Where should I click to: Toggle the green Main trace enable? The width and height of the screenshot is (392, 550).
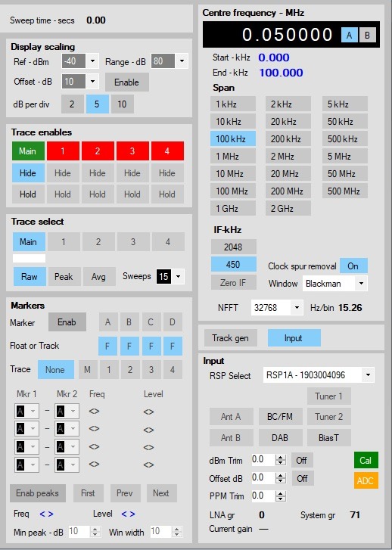point(28,151)
